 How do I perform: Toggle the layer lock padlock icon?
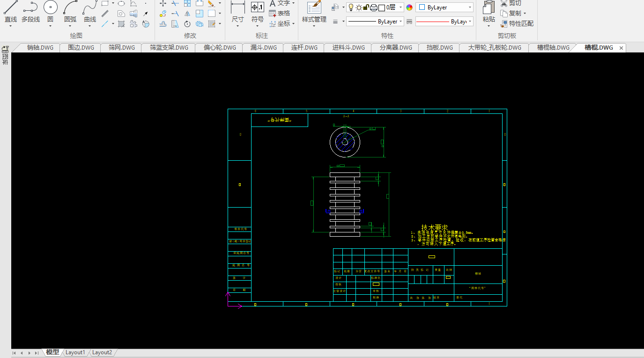click(x=367, y=7)
